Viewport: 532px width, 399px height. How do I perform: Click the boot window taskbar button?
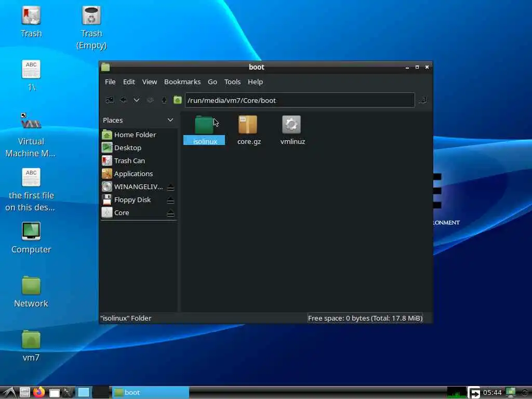151,393
